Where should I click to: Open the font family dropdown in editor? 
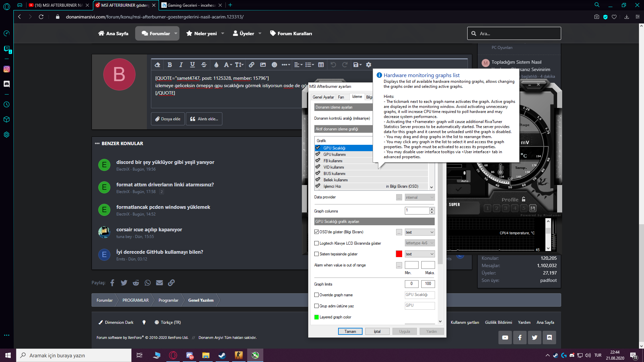228,65
